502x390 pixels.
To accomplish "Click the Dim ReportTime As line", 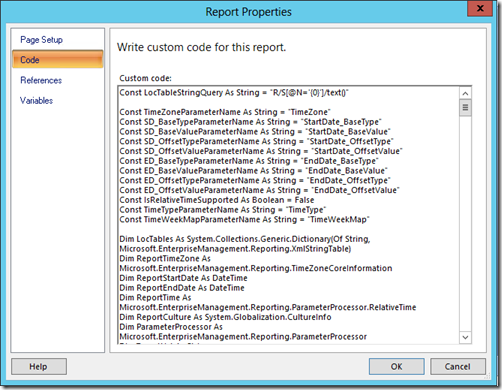I will pyautogui.click(x=155, y=297).
